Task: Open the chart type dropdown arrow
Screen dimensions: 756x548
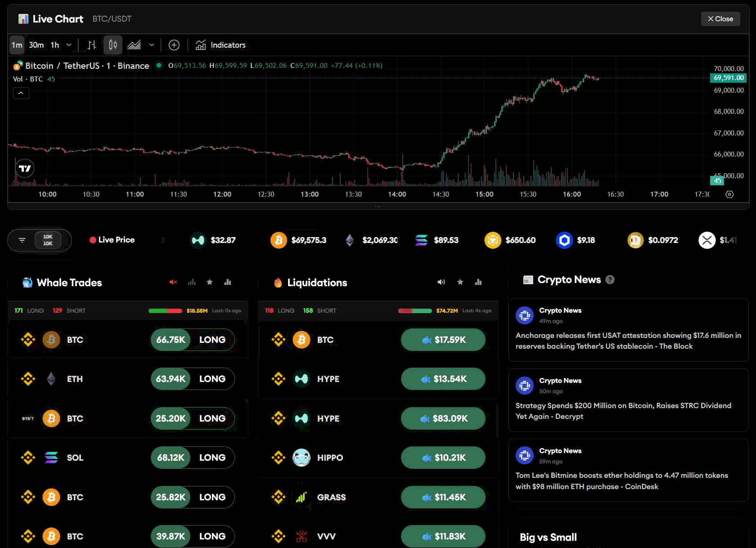Action: 152,45
